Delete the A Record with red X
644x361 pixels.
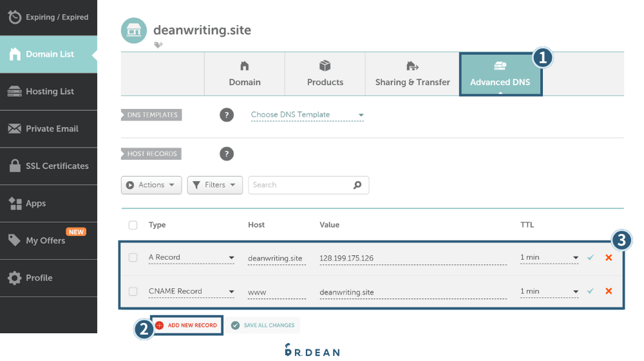click(x=609, y=257)
